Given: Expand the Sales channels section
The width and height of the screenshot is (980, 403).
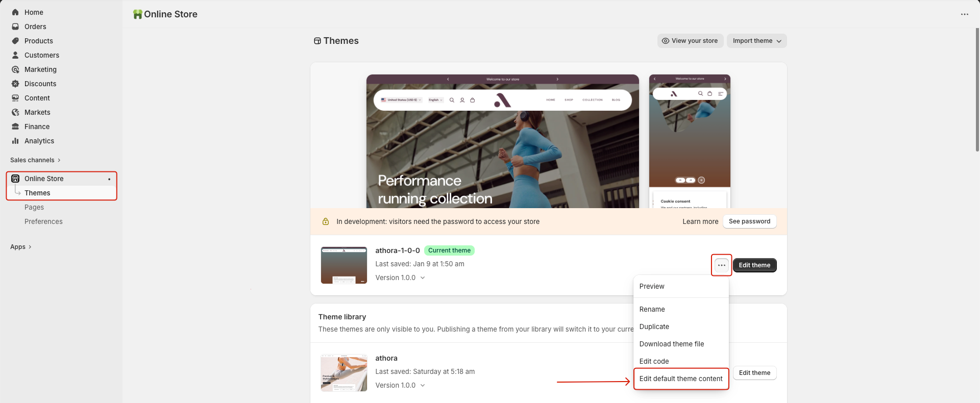Looking at the screenshot, I should pos(35,160).
